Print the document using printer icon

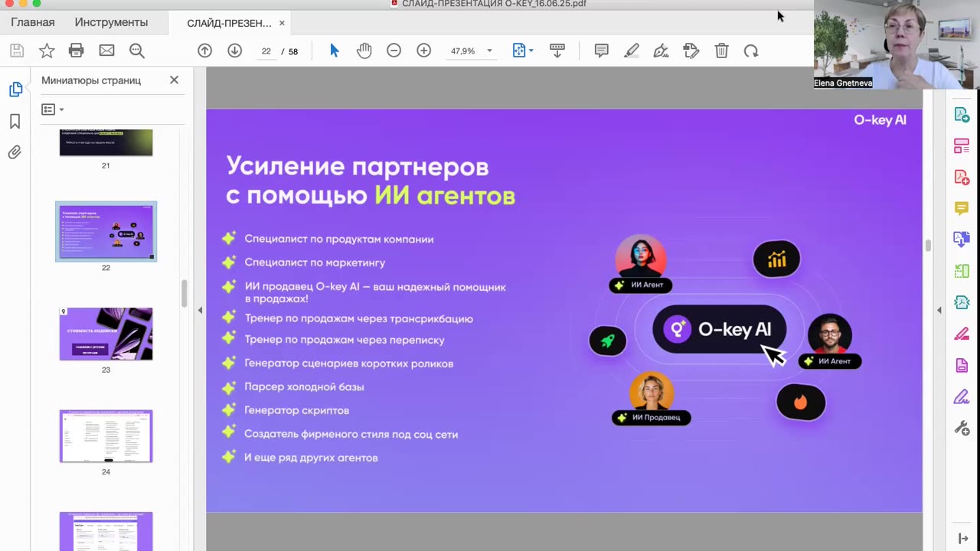77,51
